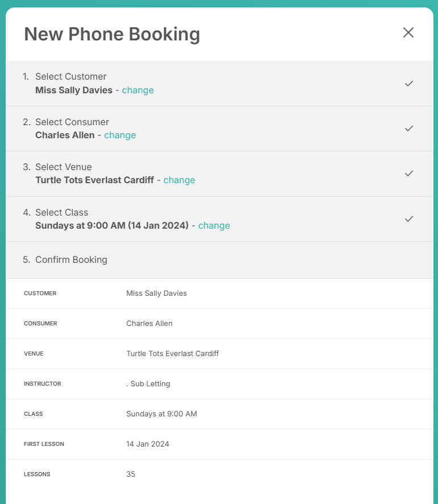Select the Instructor value Sub Letting
Image resolution: width=438 pixels, height=504 pixels.
pos(148,384)
